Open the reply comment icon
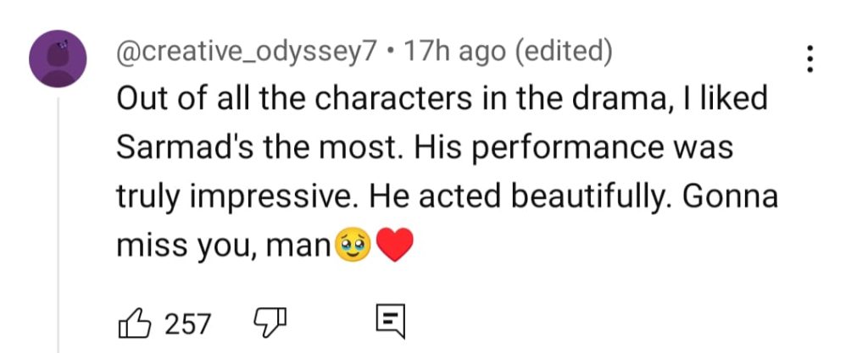The height and width of the screenshot is (353, 868). (x=390, y=321)
